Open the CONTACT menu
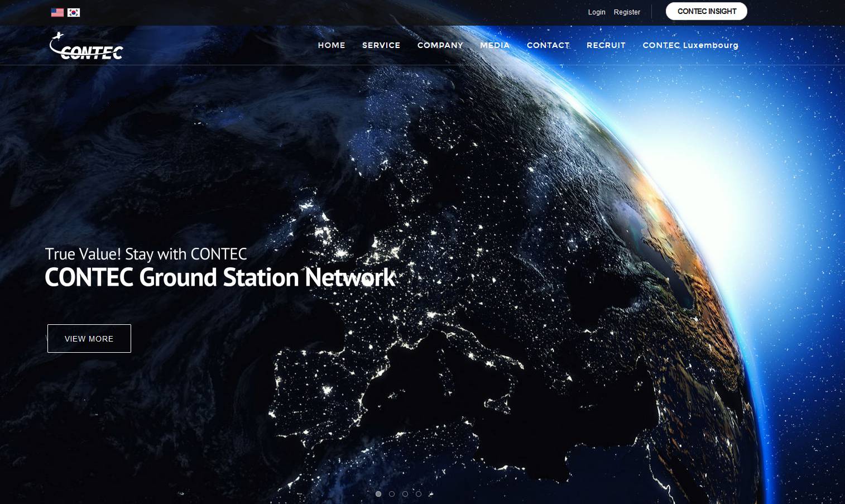 548,45
